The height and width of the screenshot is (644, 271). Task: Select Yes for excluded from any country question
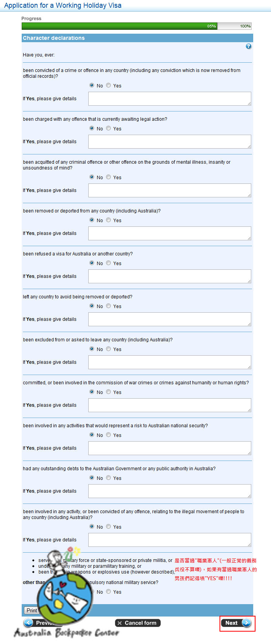point(108,349)
